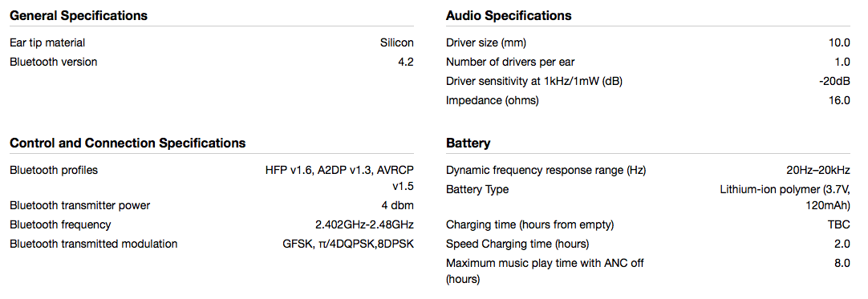Select the Silicon value text
Screen dimensions: 868x299
coord(397,42)
